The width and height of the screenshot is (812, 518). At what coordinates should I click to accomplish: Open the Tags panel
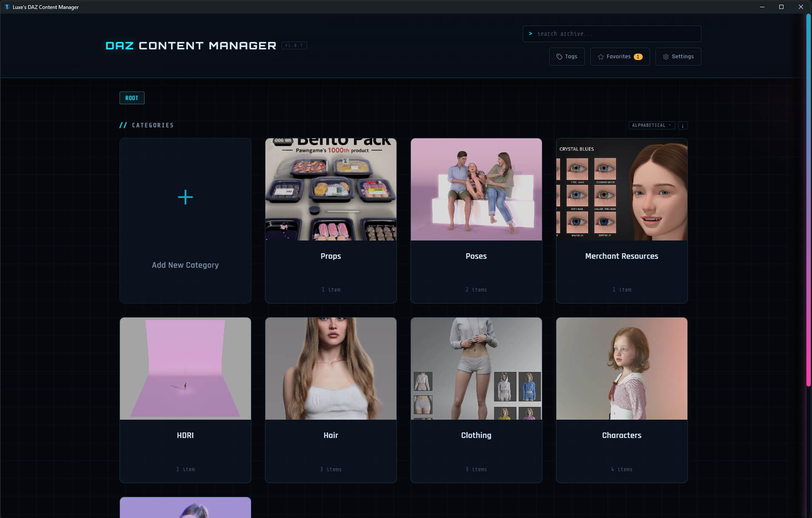(x=567, y=57)
